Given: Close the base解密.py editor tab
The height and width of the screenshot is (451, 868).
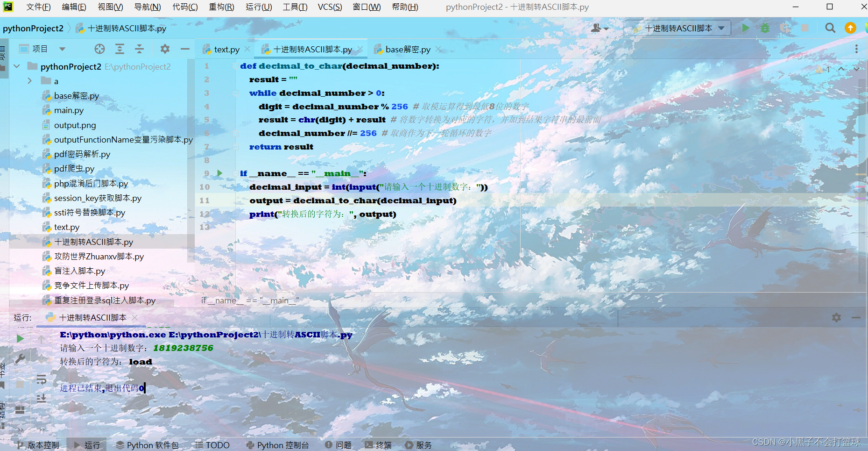Looking at the screenshot, I should 438,49.
